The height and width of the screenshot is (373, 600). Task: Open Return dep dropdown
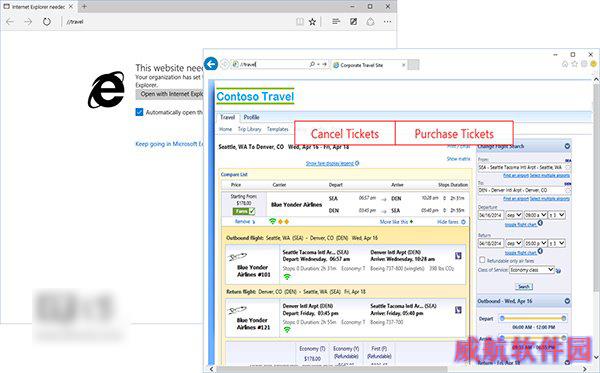(x=514, y=243)
